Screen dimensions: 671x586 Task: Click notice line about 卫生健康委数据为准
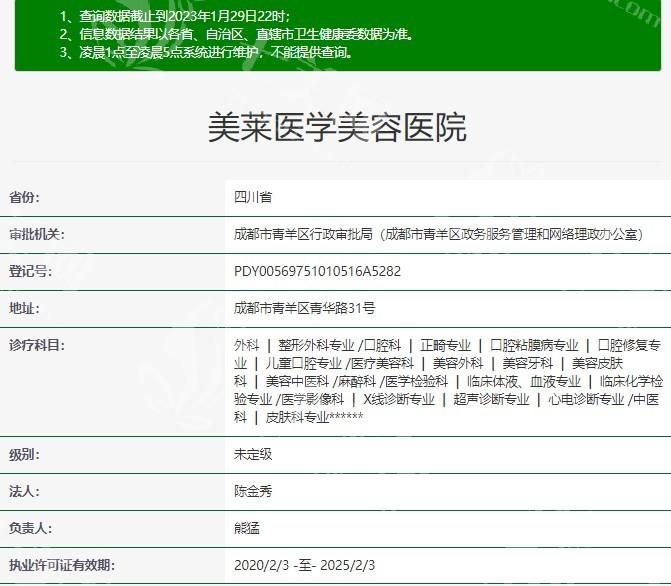click(x=237, y=34)
